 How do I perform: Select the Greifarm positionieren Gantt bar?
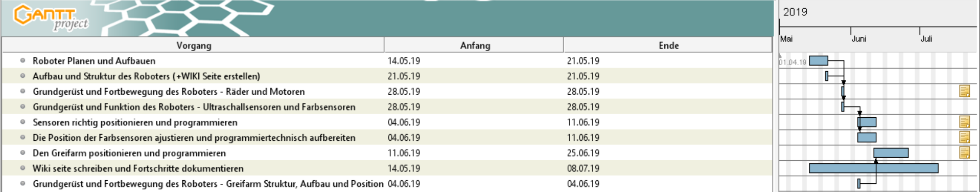click(x=891, y=153)
